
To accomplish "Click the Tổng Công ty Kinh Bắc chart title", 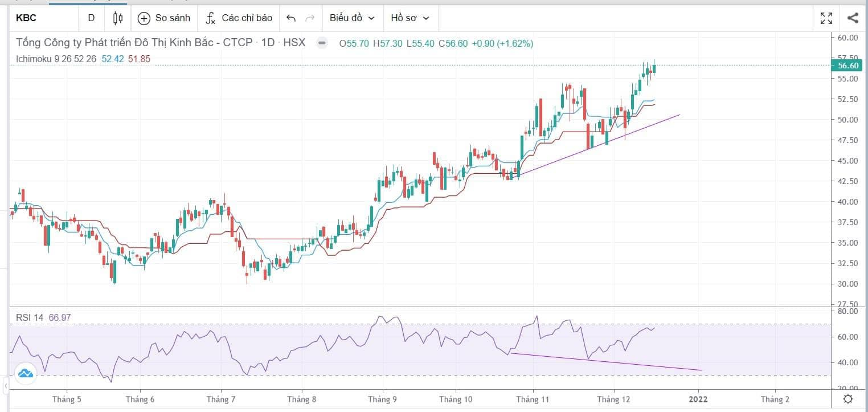I will [161, 43].
